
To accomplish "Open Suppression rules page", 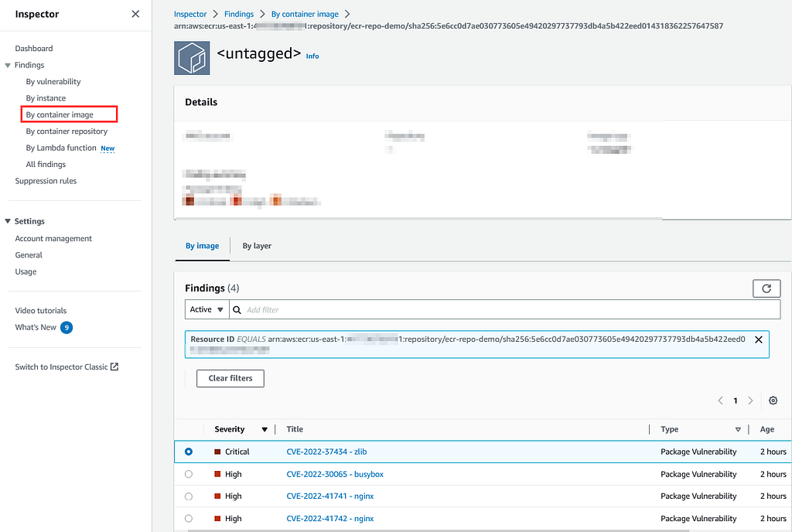I will click(46, 181).
